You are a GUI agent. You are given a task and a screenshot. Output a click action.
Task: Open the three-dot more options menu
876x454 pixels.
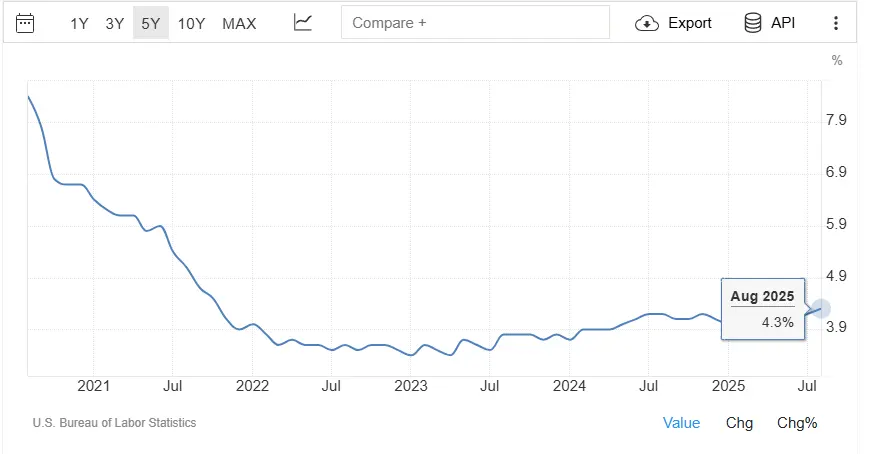point(836,23)
